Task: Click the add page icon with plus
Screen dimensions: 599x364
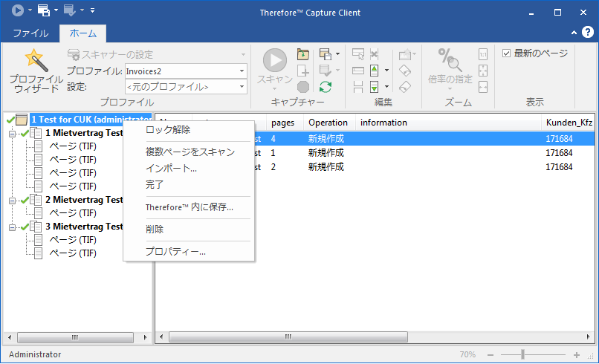Action: 303,71
